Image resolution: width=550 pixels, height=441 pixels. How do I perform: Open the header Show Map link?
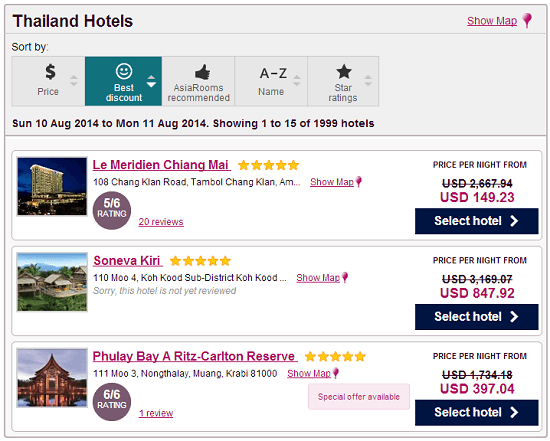tap(492, 21)
